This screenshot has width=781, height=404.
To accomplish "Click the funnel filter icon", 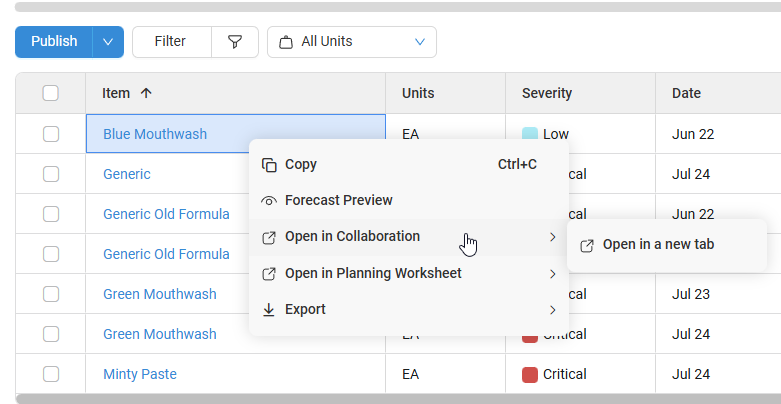I will [235, 41].
